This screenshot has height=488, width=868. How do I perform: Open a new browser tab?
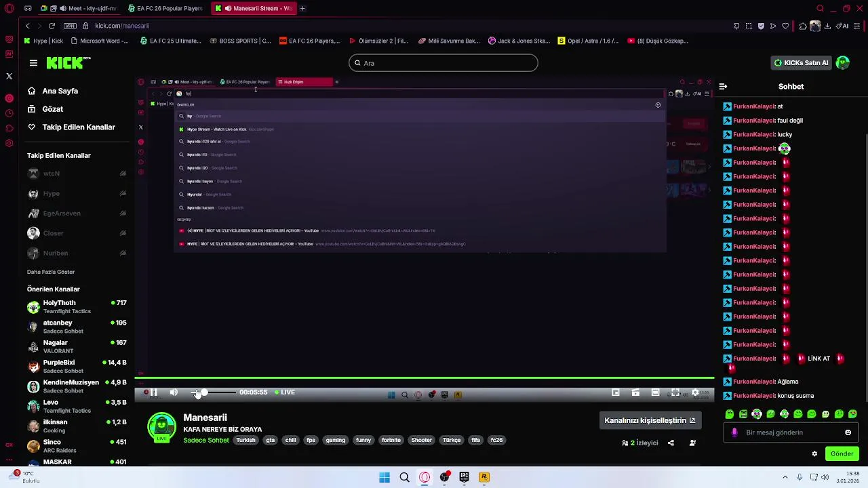[302, 9]
